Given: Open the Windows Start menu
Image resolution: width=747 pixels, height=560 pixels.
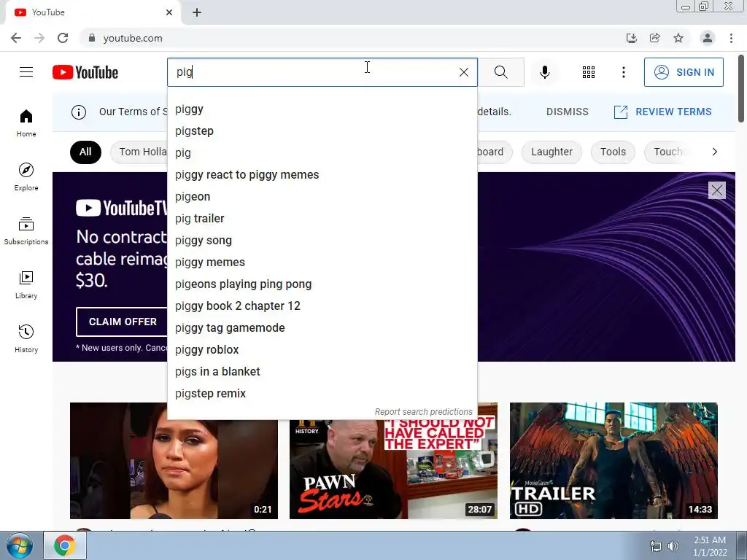Looking at the screenshot, I should pyautogui.click(x=20, y=545).
